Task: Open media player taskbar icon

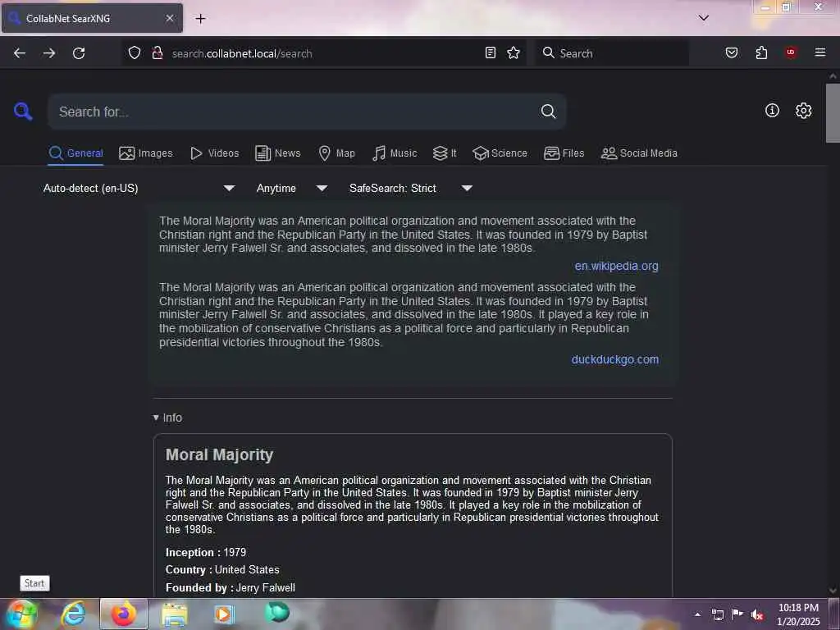Action: coord(224,614)
